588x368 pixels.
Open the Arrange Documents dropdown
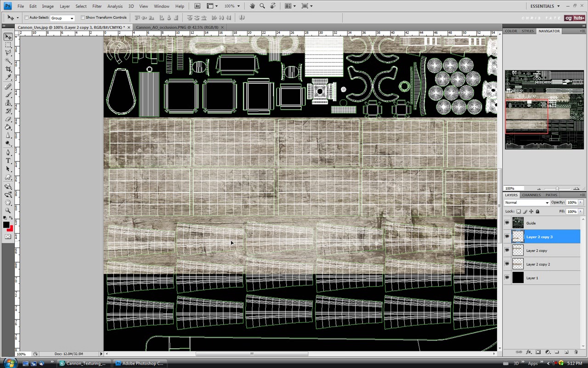290,6
